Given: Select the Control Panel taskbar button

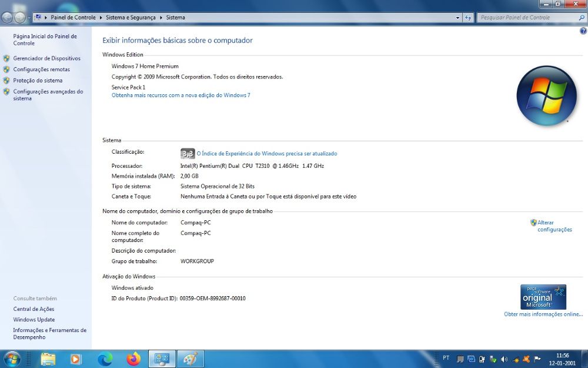Looking at the screenshot, I should [162, 359].
